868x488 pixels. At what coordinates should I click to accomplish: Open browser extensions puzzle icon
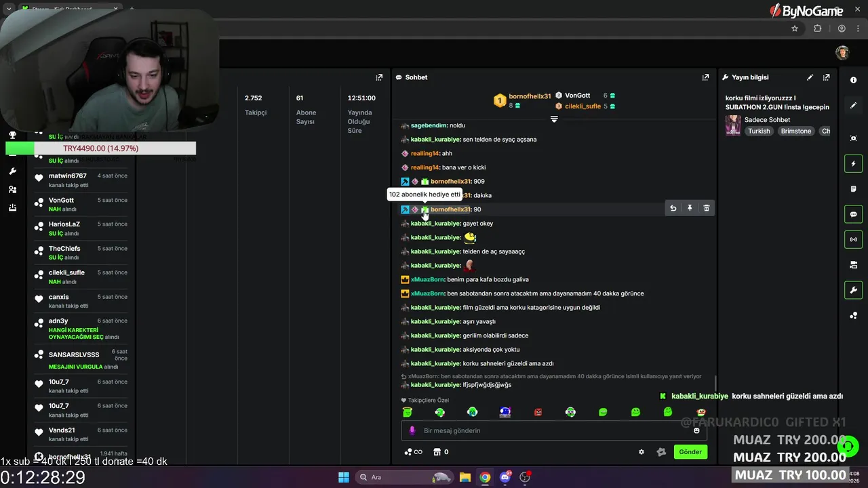pyautogui.click(x=817, y=28)
